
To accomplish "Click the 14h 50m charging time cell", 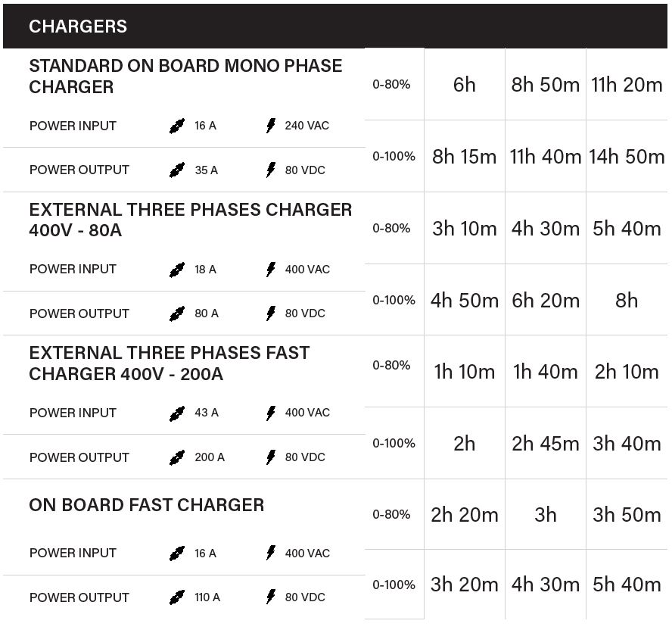I will (x=627, y=157).
